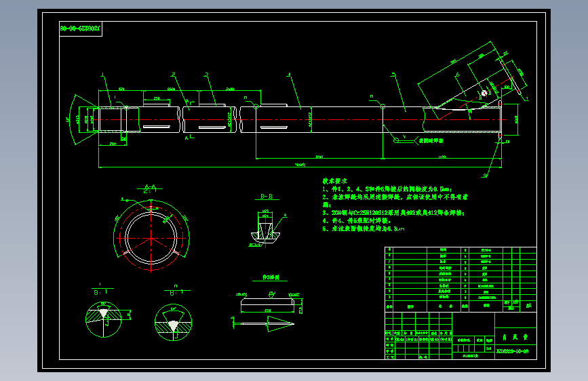The height and width of the screenshot is (381, 588).
Task: Click note 3 mentioning Cr25Ni20Si2
Action: coord(393,213)
